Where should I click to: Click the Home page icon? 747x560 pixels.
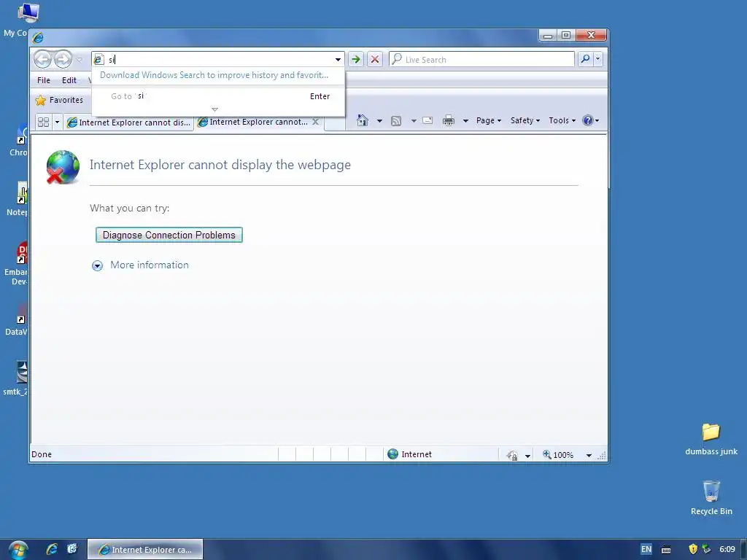[x=363, y=120]
